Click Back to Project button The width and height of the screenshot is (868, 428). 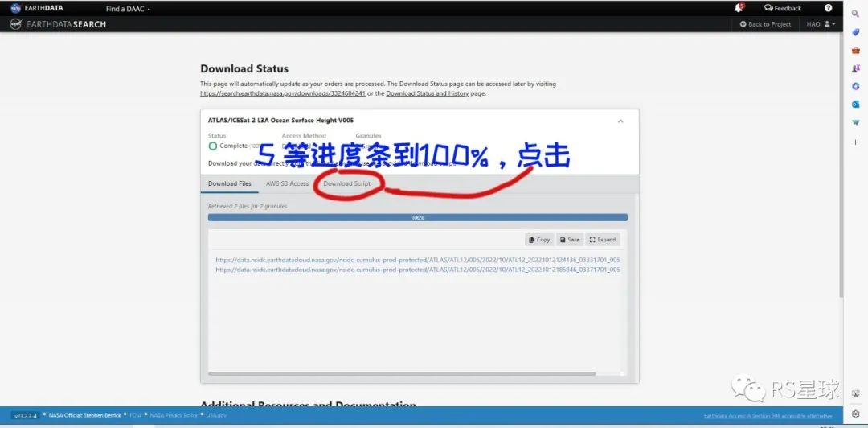coord(766,24)
